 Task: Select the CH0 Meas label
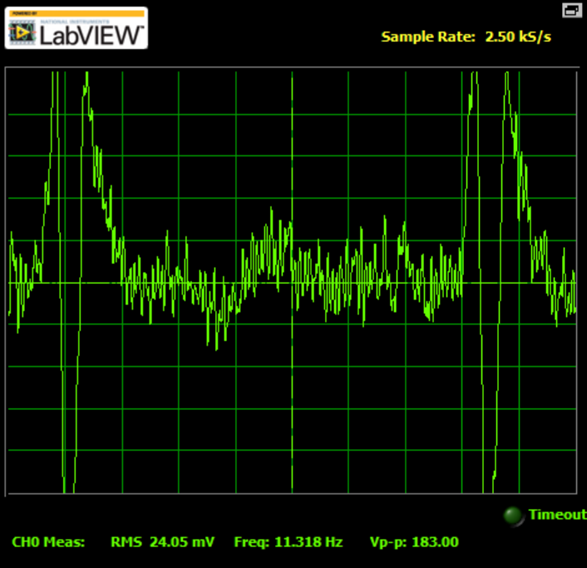tap(48, 542)
